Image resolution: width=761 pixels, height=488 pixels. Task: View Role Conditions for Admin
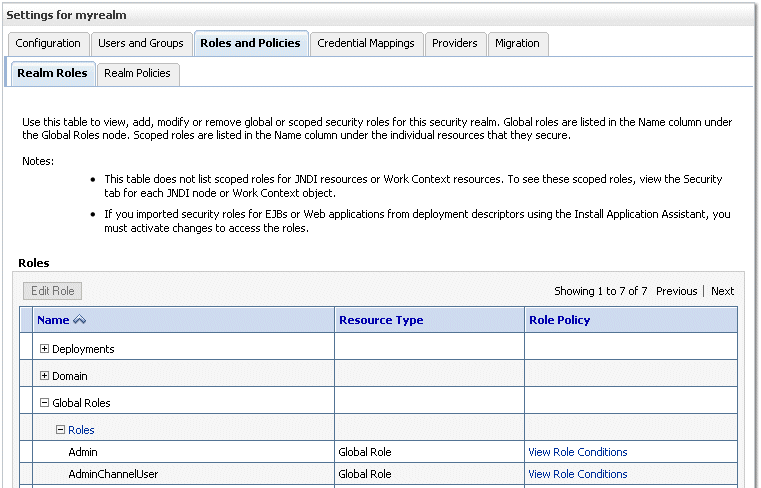point(578,452)
